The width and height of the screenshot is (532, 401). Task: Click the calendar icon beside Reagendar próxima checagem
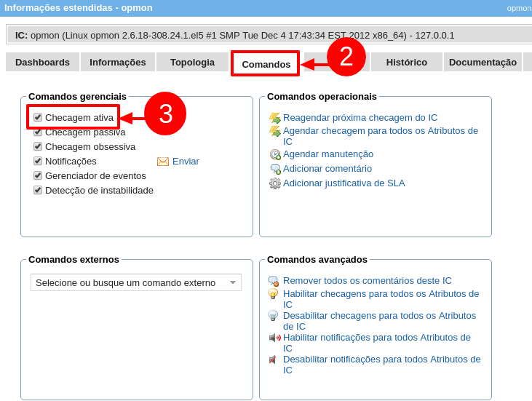point(274,118)
